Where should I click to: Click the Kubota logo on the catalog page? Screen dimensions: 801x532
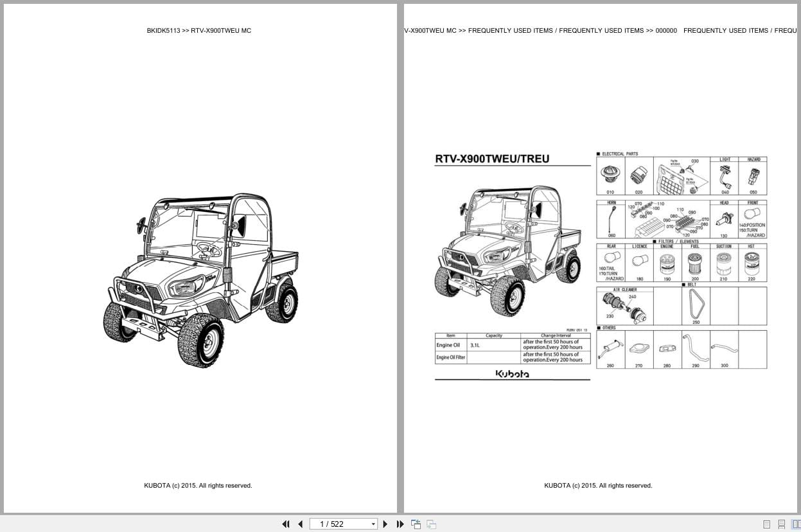(x=512, y=373)
